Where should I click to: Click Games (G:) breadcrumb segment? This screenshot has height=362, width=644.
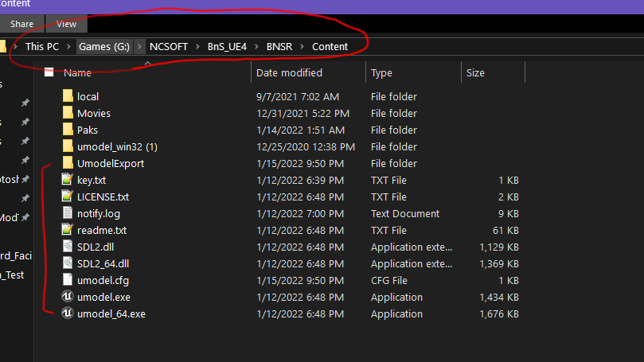pyautogui.click(x=104, y=46)
